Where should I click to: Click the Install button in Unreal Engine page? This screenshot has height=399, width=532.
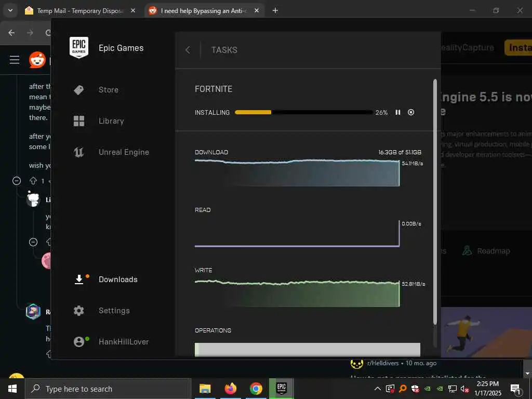click(518, 47)
